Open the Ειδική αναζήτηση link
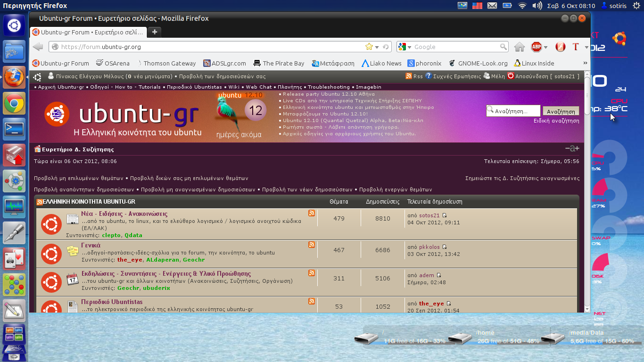This screenshot has height=362, width=644. pyautogui.click(x=556, y=121)
